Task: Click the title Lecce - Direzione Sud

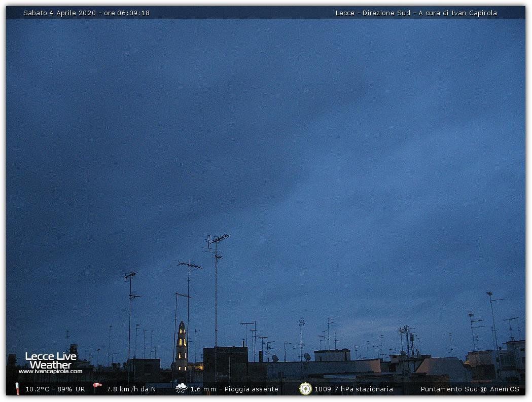Action: pos(373,13)
